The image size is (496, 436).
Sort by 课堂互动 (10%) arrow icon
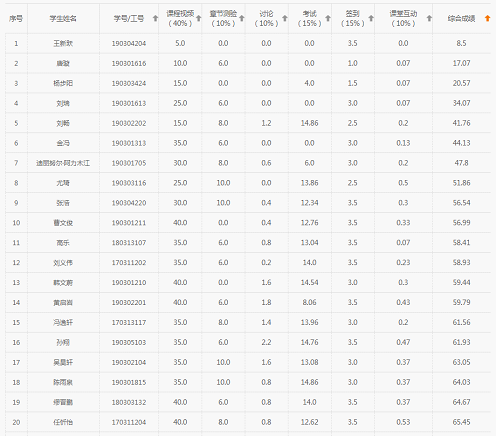[429, 18]
